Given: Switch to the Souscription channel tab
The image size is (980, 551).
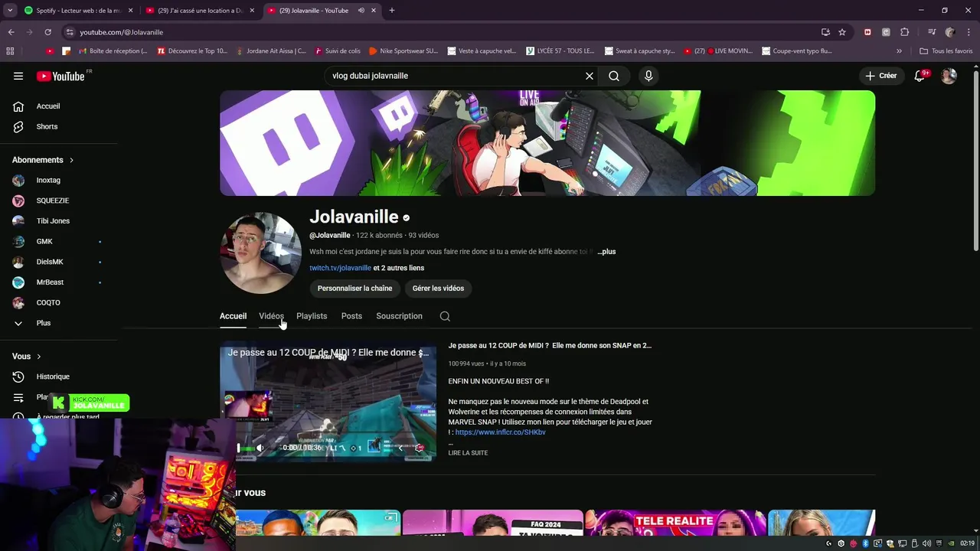Looking at the screenshot, I should coord(399,316).
